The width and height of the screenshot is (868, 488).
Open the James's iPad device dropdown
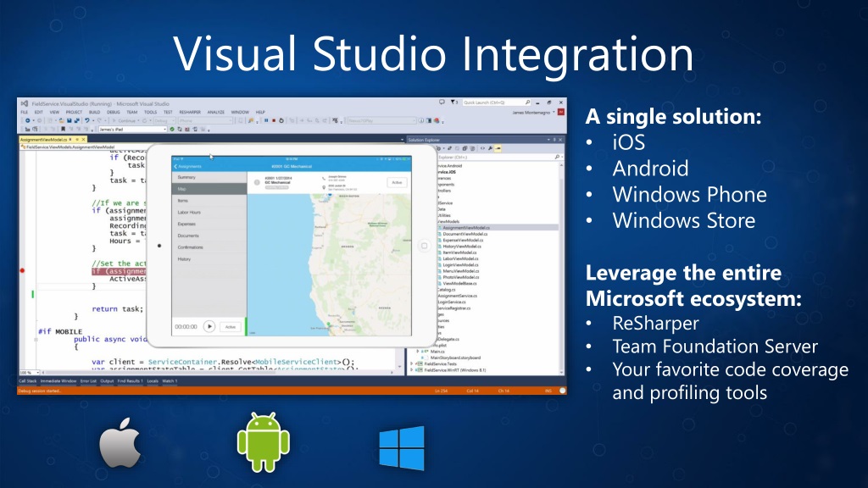click(133, 130)
